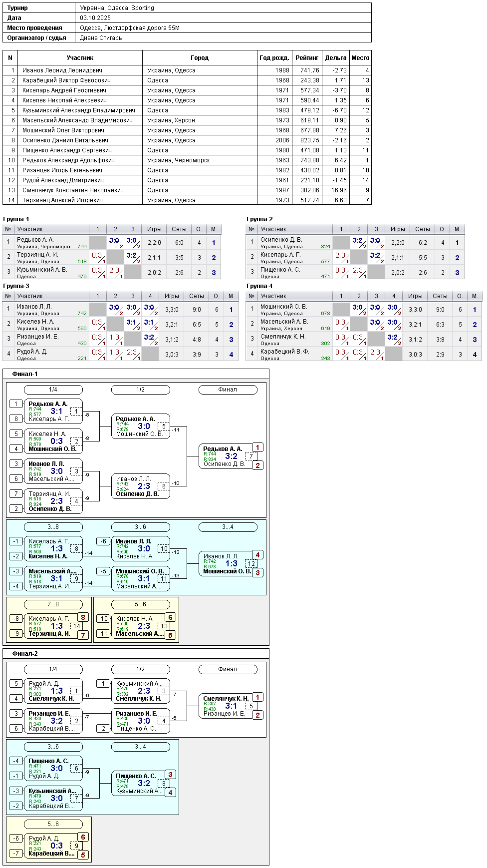This screenshot has width=487, height=868.
Task: Click the 3:2 score of the Редьков–Осипенко final
Action: [x=231, y=456]
